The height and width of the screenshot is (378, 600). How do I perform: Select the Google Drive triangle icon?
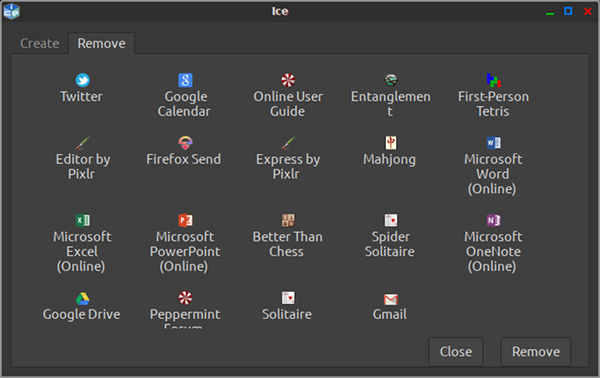pos(82,298)
